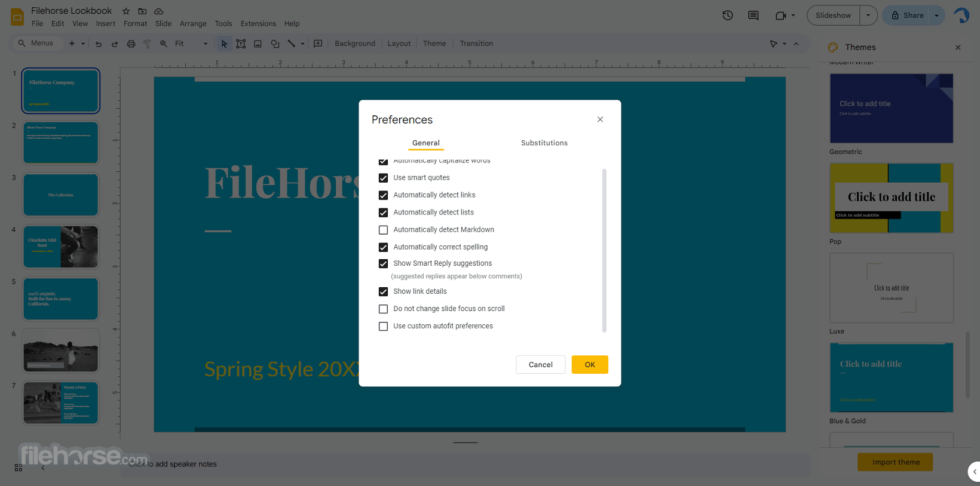The image size is (980, 486).
Task: Close the Preferences dialog with X
Action: click(600, 119)
